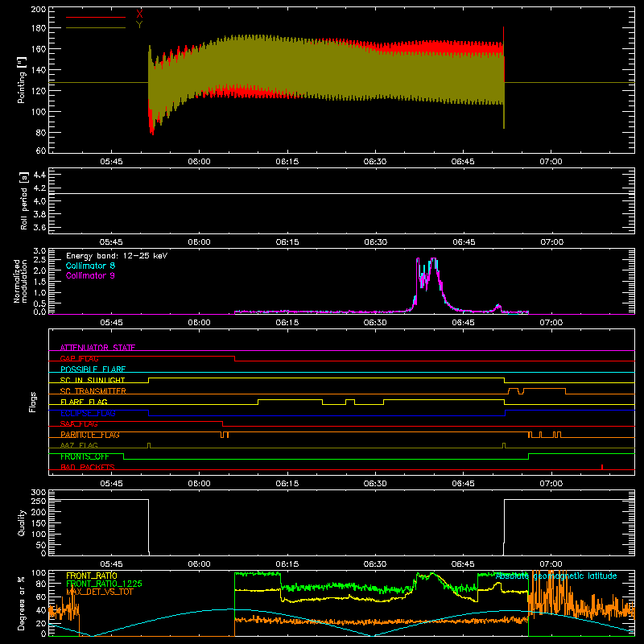The width and height of the screenshot is (644, 644).
Task: Click the red X legend line
Action: (96, 17)
